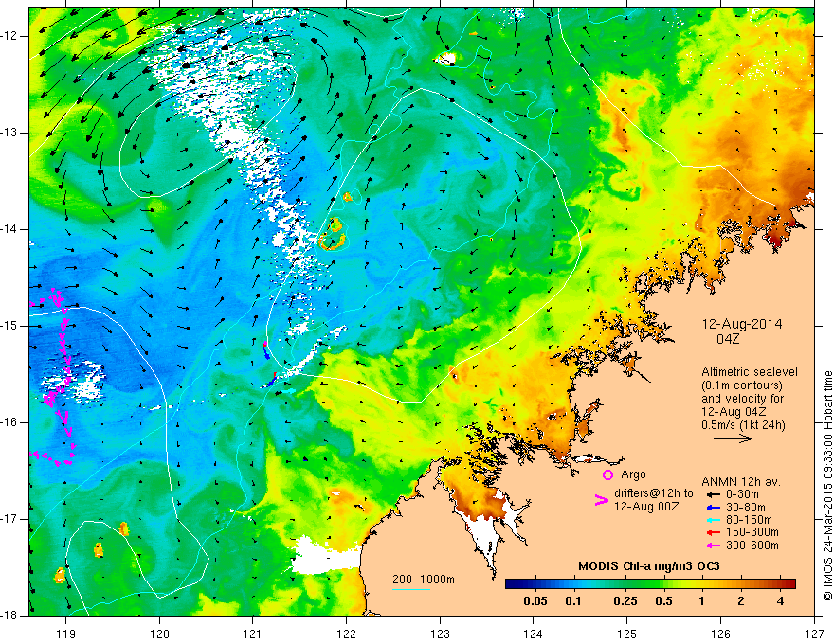The height and width of the screenshot is (644, 834).
Task: Click the 0.5 colorbar tick value
Action: click(x=663, y=601)
